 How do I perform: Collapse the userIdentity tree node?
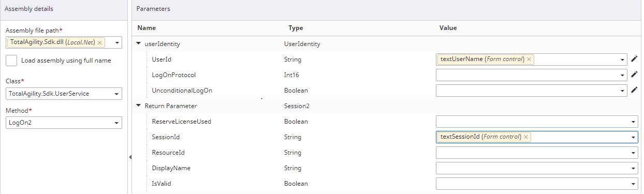pyautogui.click(x=139, y=44)
